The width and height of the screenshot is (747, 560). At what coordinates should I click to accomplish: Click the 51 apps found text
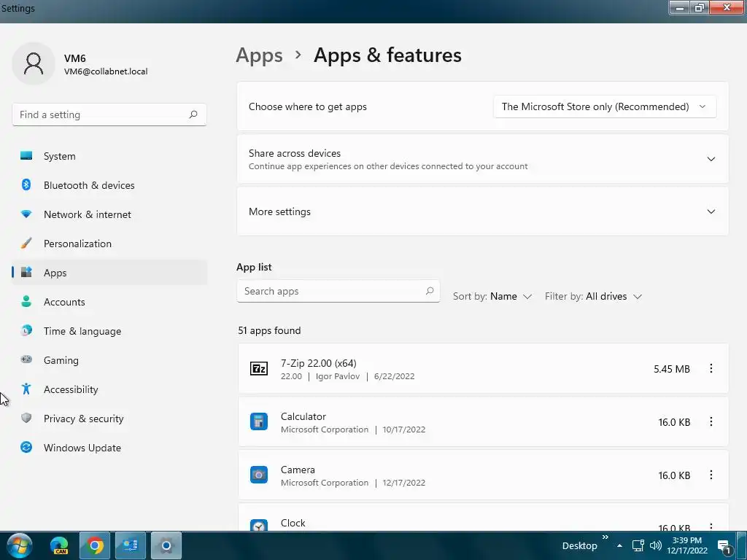[x=269, y=330]
